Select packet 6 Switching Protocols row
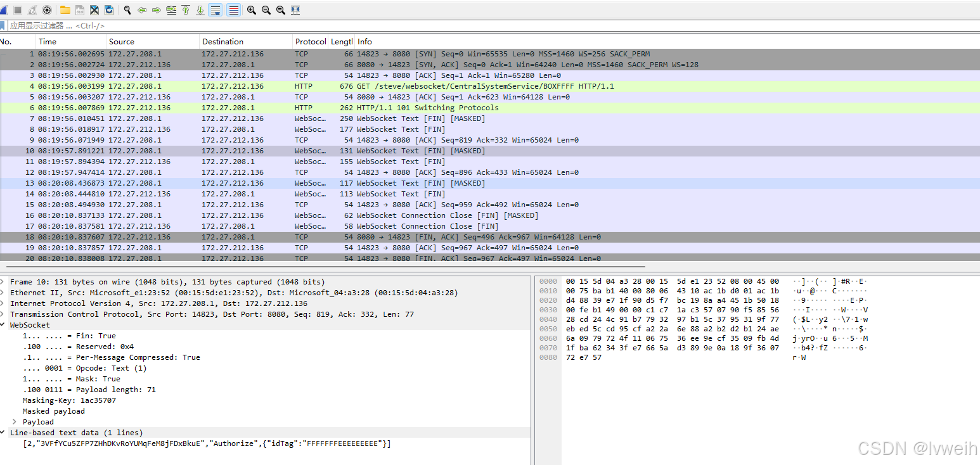 click(x=490, y=108)
